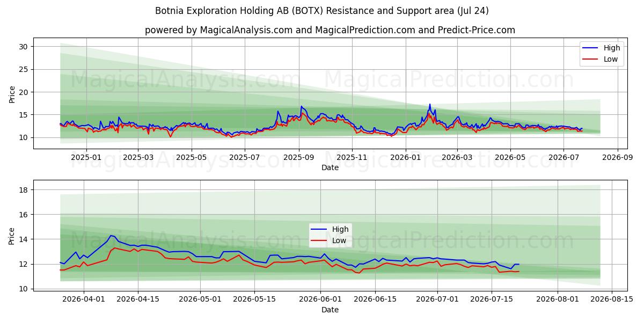Click the '2025-07' tick label

[245, 158]
